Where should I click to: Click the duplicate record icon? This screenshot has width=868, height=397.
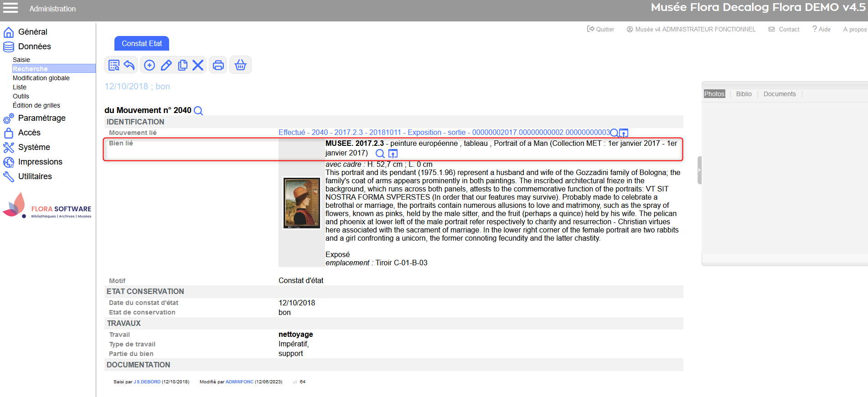tap(182, 65)
